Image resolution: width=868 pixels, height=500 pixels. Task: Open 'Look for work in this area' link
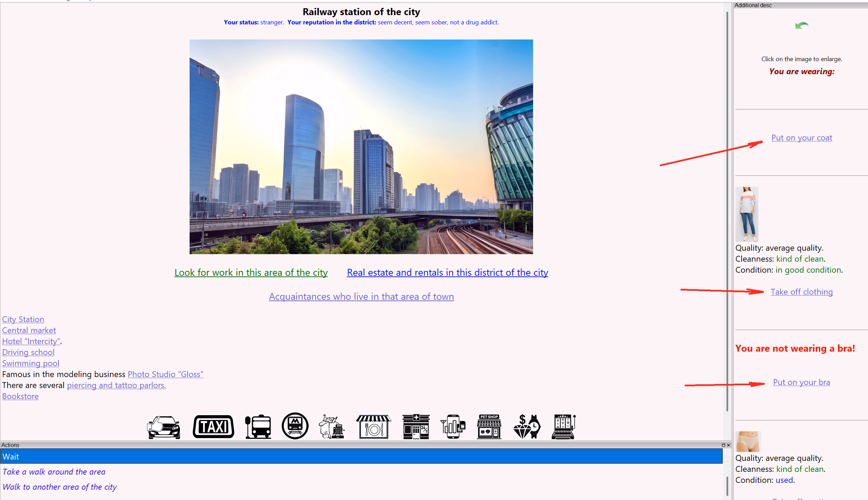(251, 272)
